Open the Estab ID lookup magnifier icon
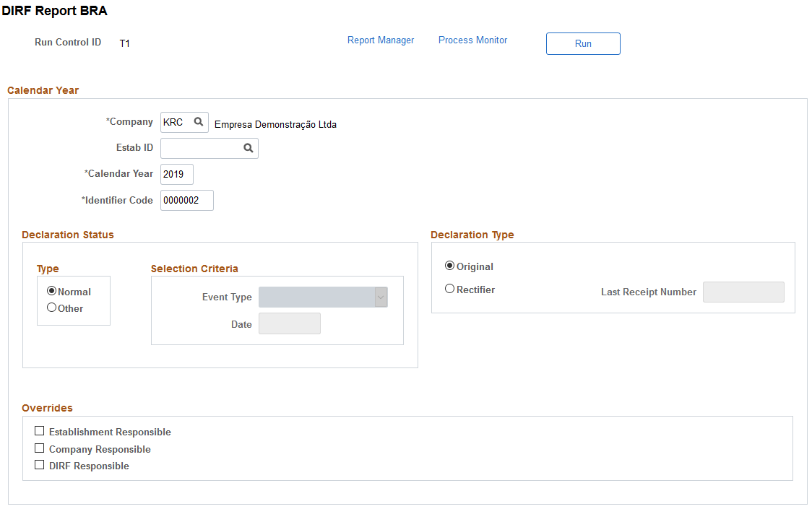Viewport: 812px width, 509px height. tap(249, 148)
